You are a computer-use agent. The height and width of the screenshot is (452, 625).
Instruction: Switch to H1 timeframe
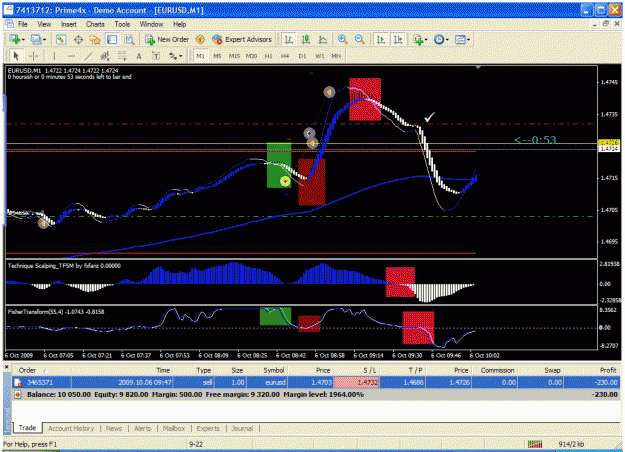[x=269, y=56]
